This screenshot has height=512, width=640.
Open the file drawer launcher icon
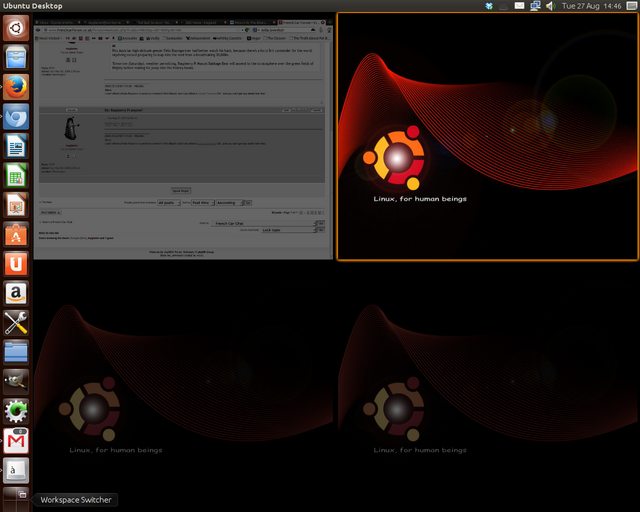tap(16, 58)
